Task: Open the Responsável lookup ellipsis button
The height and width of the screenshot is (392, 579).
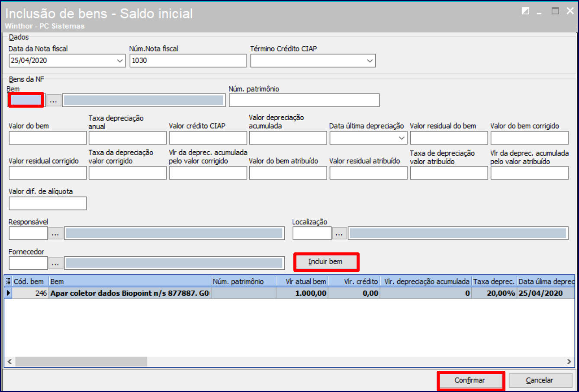Action: 55,233
